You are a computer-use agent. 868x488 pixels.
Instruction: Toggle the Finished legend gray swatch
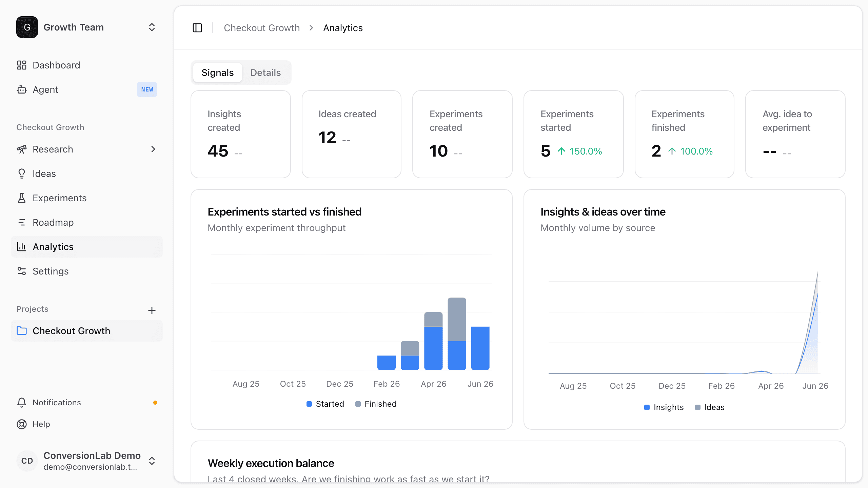click(358, 404)
